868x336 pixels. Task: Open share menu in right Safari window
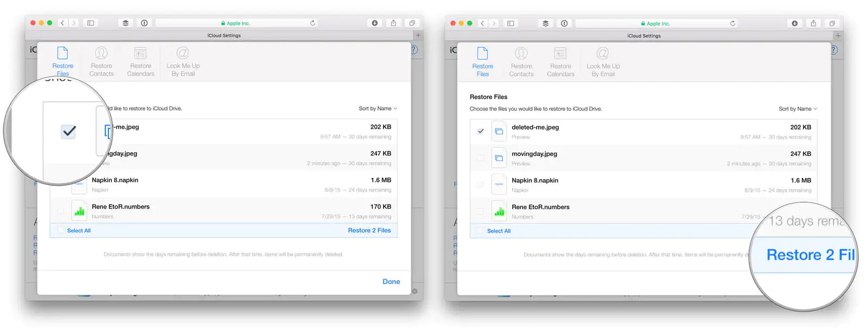pyautogui.click(x=813, y=23)
